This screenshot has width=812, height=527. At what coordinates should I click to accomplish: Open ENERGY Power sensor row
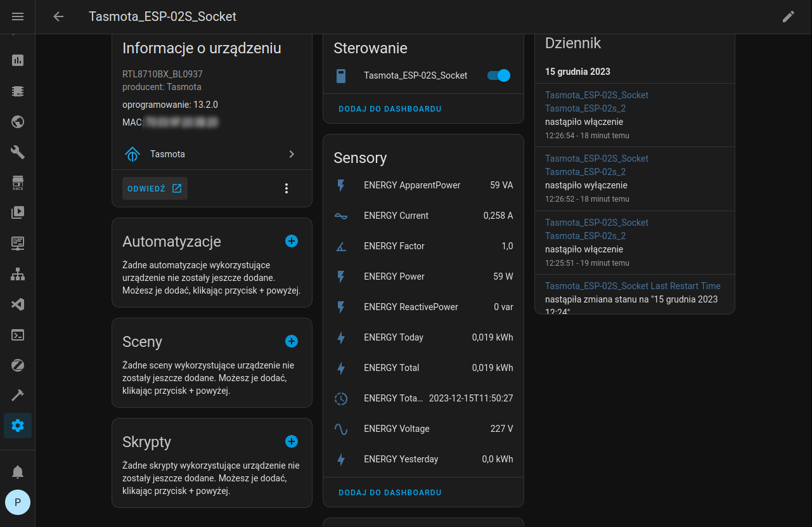click(423, 277)
